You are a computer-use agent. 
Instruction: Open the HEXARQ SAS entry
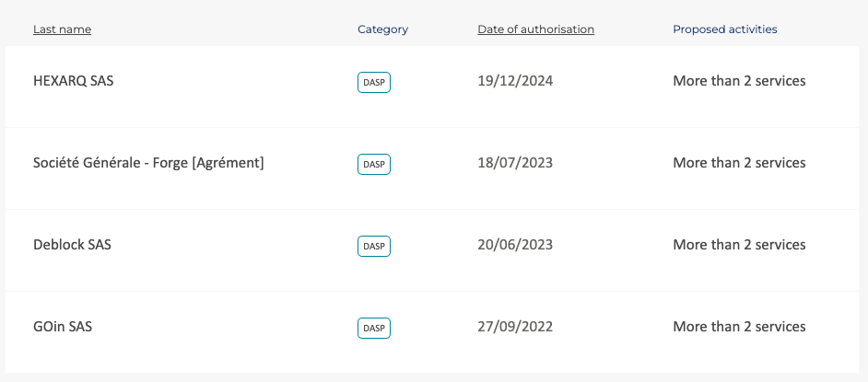coord(73,81)
